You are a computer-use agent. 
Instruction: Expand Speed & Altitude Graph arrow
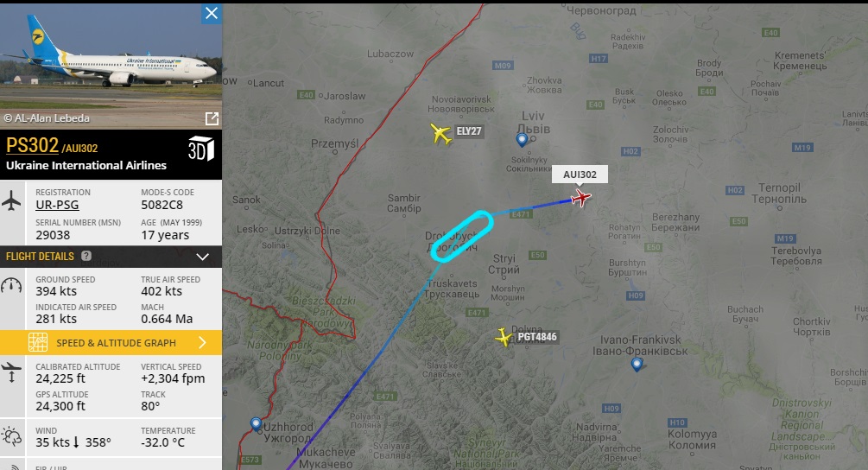coord(203,343)
